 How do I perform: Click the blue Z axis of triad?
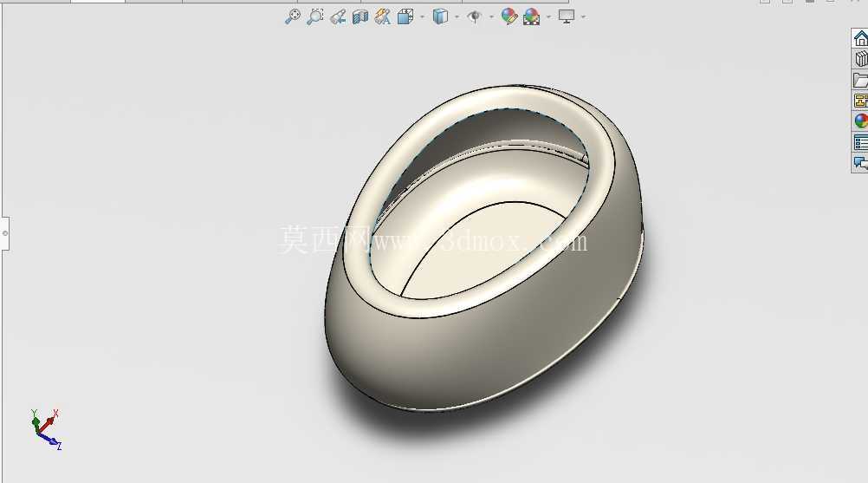(50, 441)
